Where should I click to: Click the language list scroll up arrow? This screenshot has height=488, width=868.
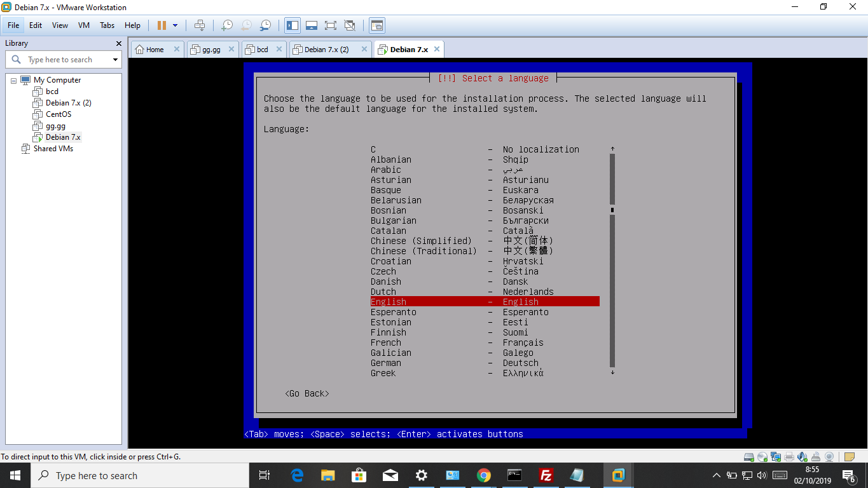coord(612,149)
